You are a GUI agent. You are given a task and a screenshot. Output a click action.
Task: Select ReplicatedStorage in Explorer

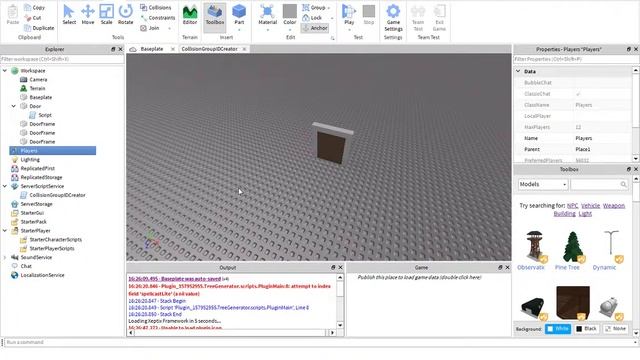coord(41,178)
